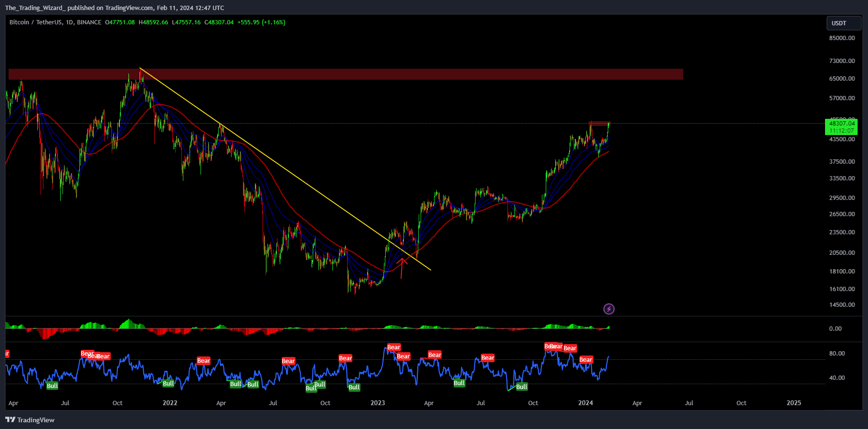This screenshot has height=429, width=868.
Task: Click the 23500.00 price axis label
Action: point(842,232)
